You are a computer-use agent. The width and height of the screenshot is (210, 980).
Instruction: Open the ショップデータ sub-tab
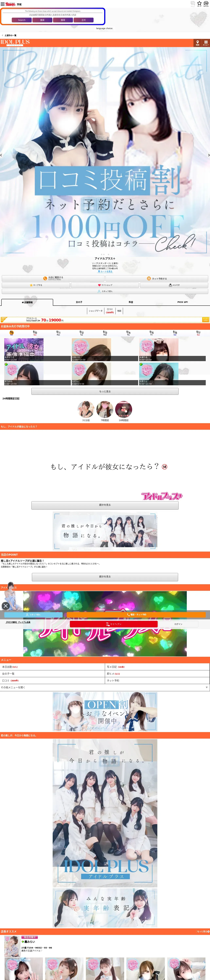click(96, 311)
